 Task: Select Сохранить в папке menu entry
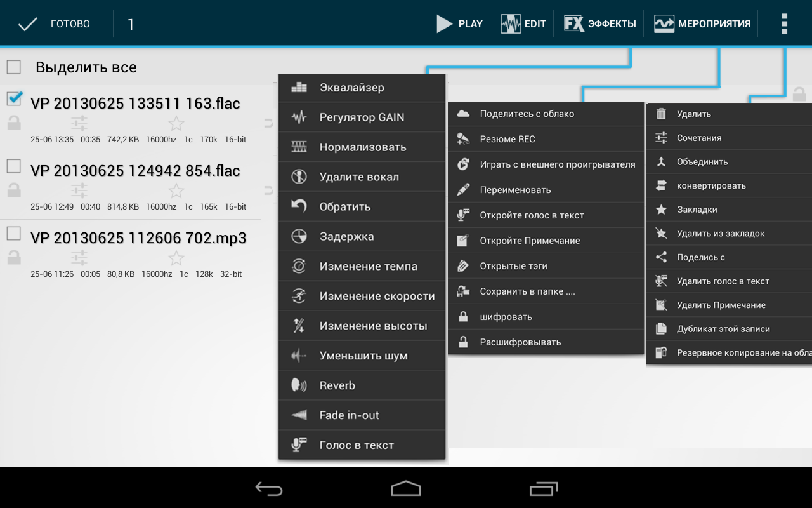(527, 291)
